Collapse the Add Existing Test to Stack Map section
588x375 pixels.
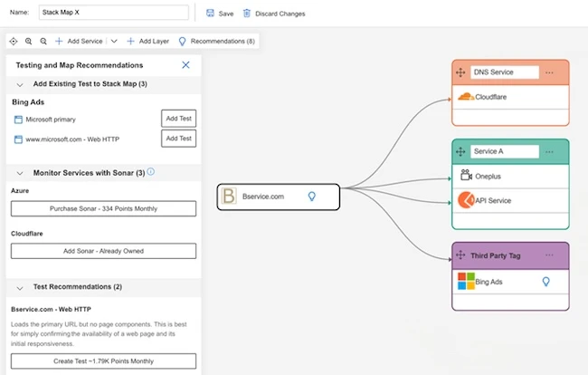(x=20, y=84)
